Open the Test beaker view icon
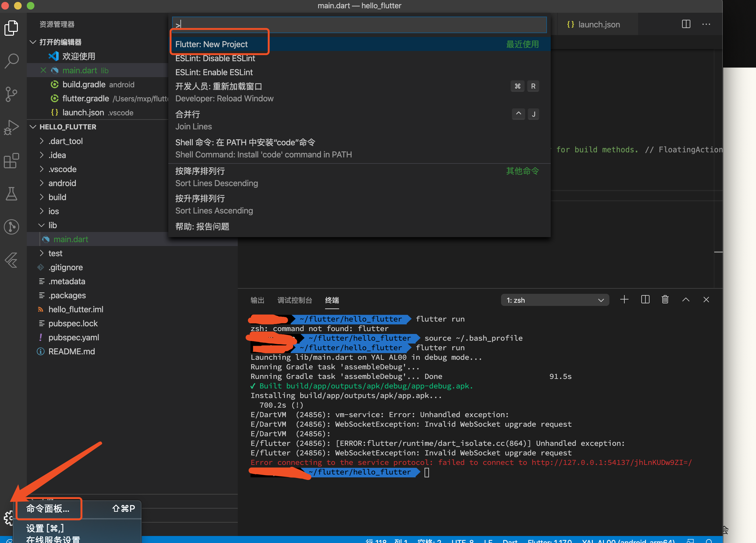Image resolution: width=756 pixels, height=543 pixels. 11,194
